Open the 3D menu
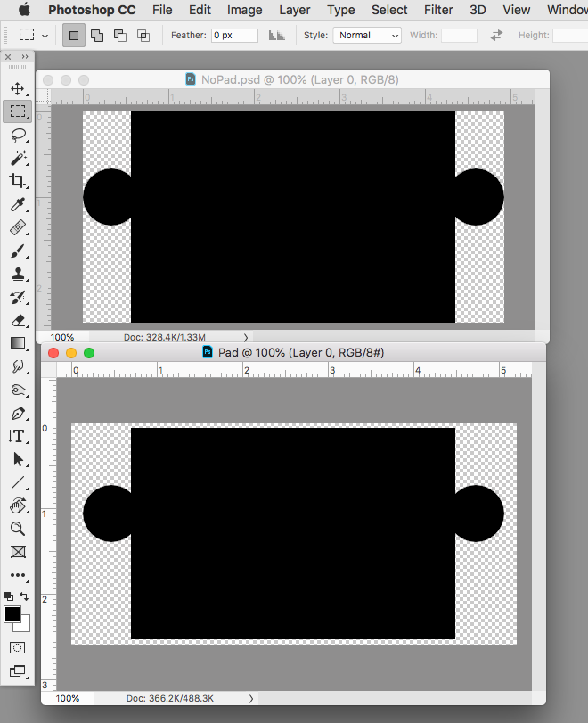Viewport: 588px width, 723px height. tap(478, 10)
